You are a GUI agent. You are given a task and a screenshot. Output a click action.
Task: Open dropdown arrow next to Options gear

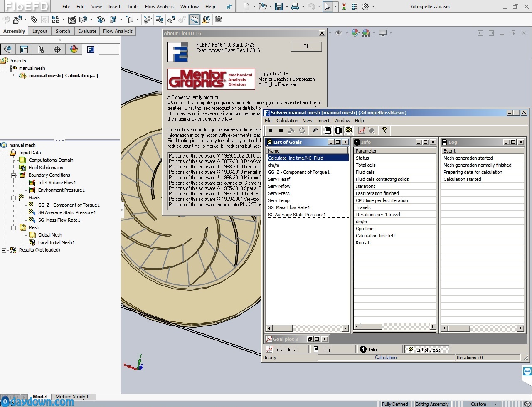pos(373,7)
